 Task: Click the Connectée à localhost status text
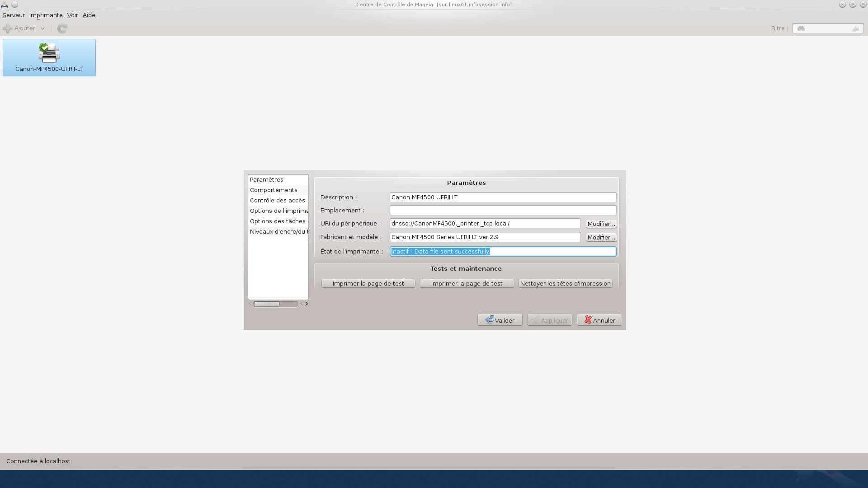(x=38, y=461)
